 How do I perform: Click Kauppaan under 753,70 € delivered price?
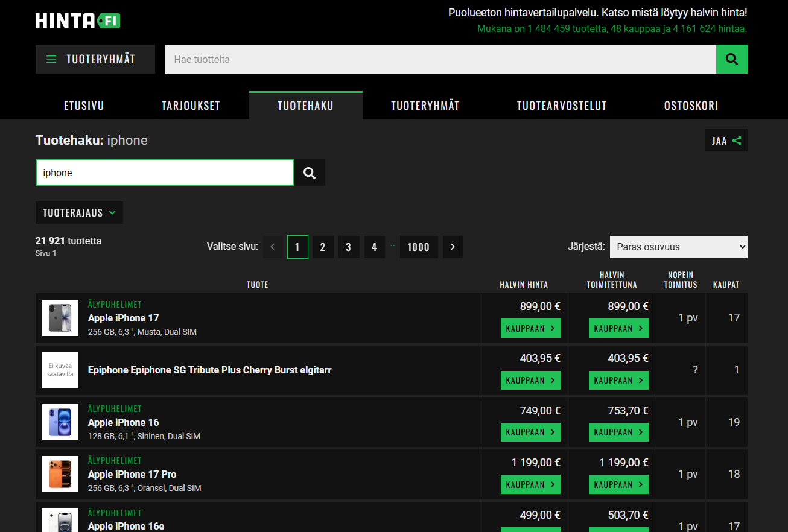pos(618,432)
